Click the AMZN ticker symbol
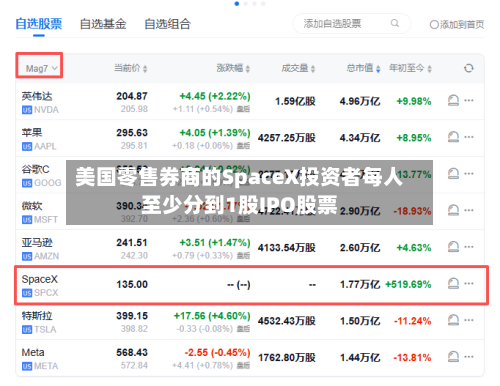Viewport: 500px width, 386px height. point(47,256)
